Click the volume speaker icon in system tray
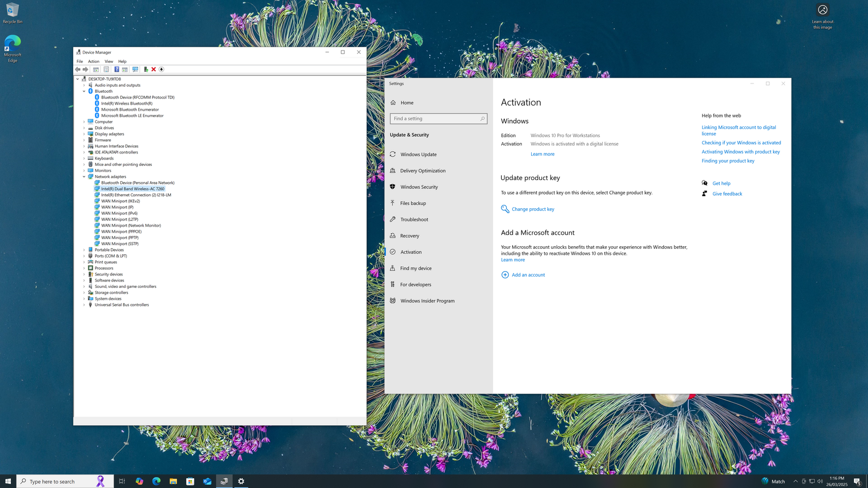 (x=820, y=481)
